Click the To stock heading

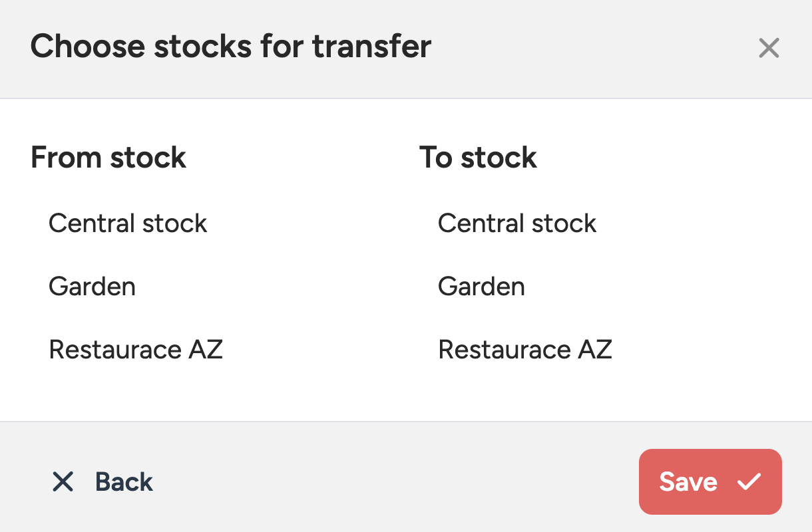click(478, 158)
